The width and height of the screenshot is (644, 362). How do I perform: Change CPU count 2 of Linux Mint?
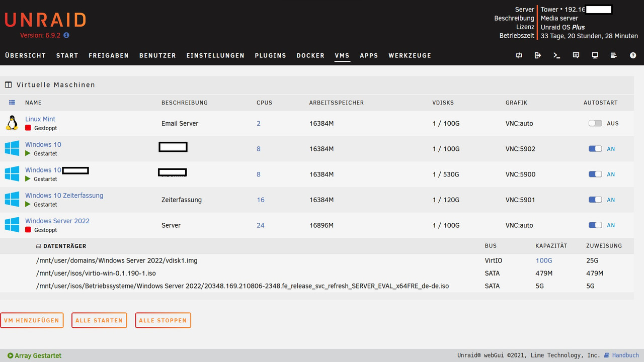tap(259, 123)
